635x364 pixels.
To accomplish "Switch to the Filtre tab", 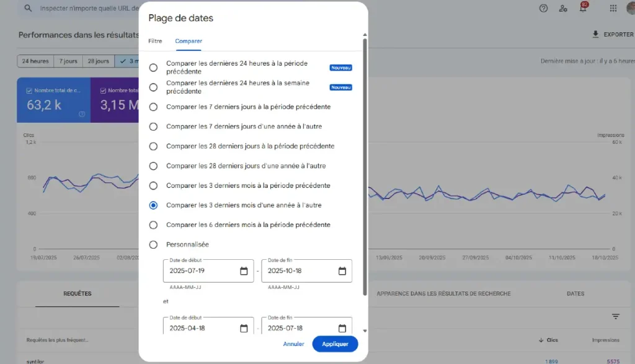I will coord(155,41).
